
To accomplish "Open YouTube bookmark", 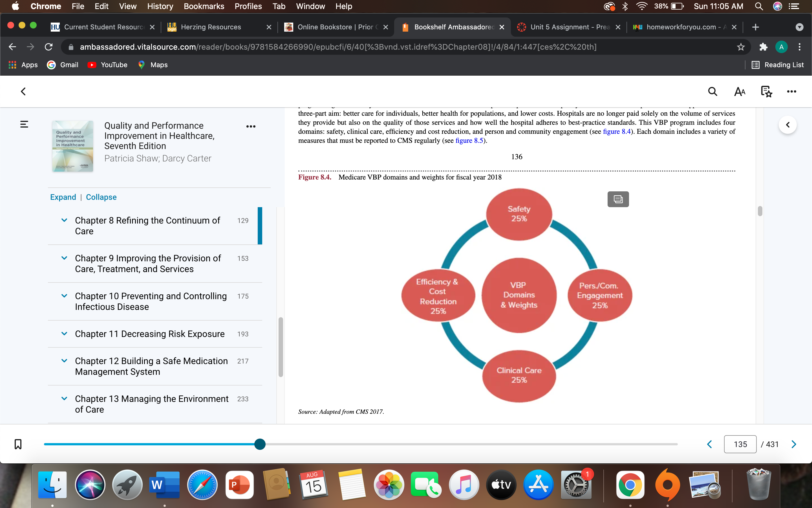I will (x=107, y=65).
